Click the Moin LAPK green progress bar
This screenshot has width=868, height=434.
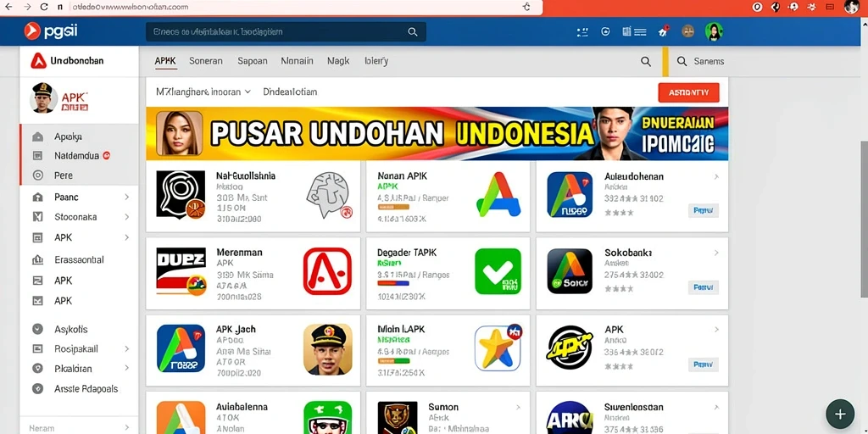[393, 360]
